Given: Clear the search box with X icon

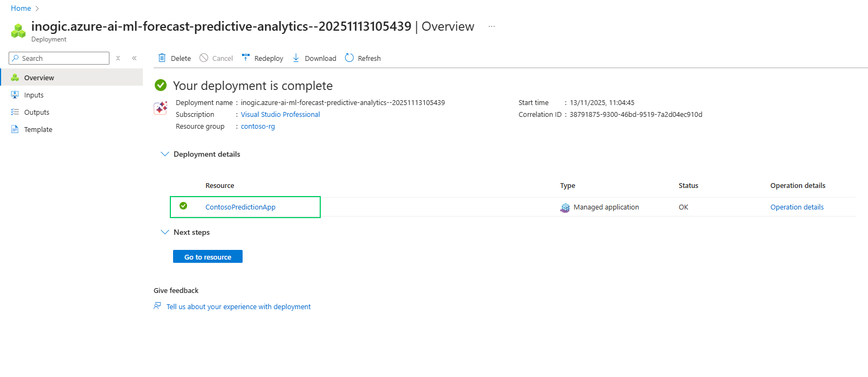Looking at the screenshot, I should [x=118, y=58].
